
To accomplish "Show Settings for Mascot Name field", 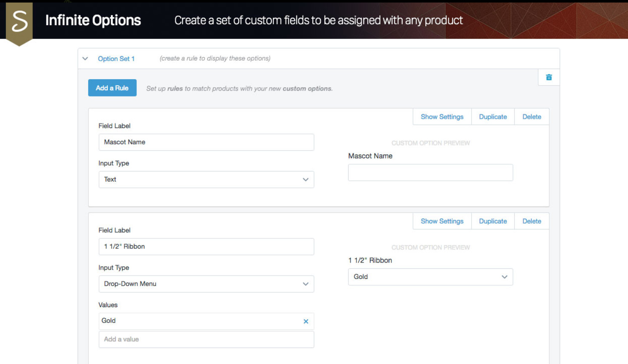I will (442, 117).
